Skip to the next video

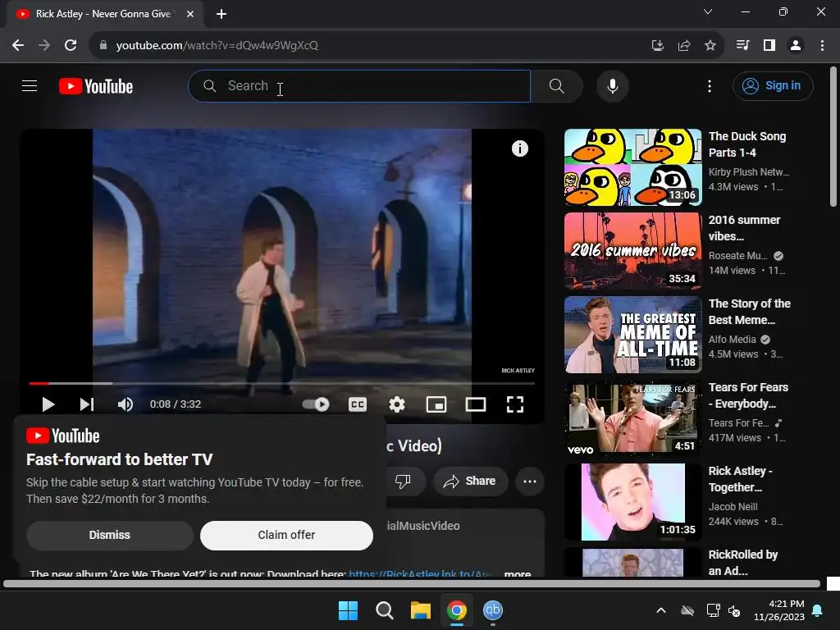click(x=87, y=404)
